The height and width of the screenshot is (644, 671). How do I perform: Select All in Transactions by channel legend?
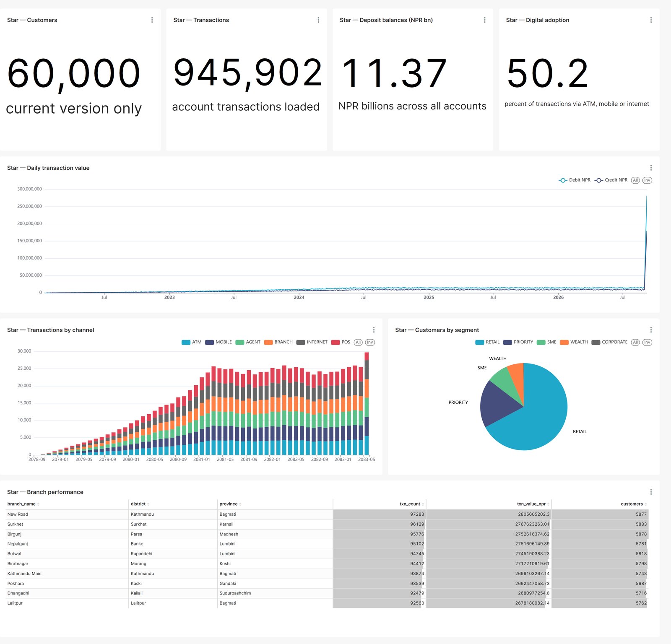tap(358, 342)
